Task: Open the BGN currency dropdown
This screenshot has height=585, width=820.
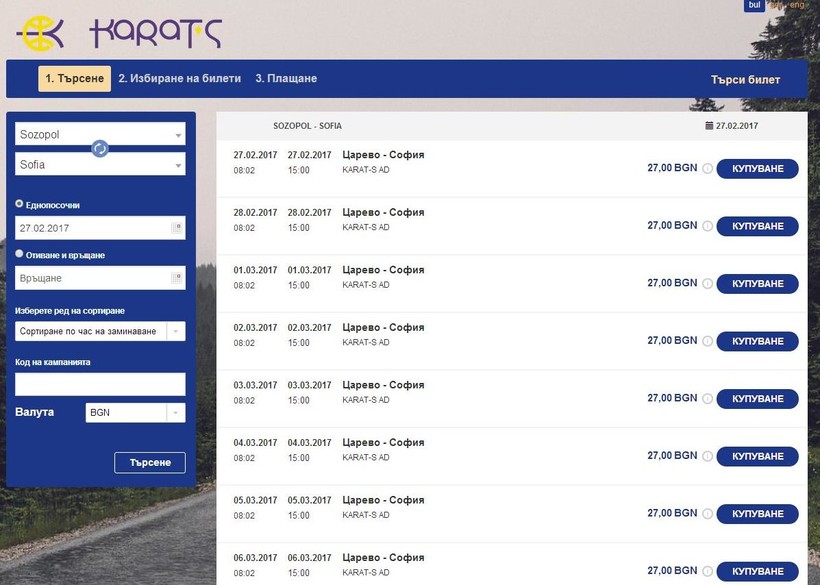Action: [x=136, y=412]
